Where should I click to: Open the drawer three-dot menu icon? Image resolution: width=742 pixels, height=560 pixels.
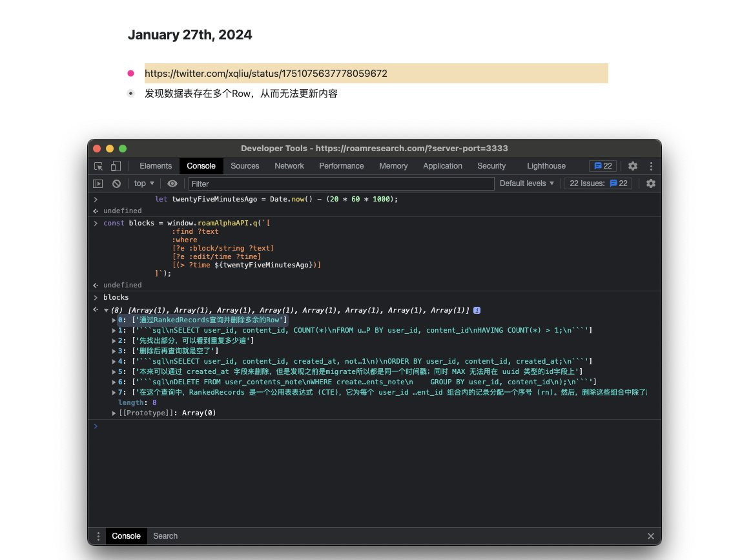tap(98, 536)
